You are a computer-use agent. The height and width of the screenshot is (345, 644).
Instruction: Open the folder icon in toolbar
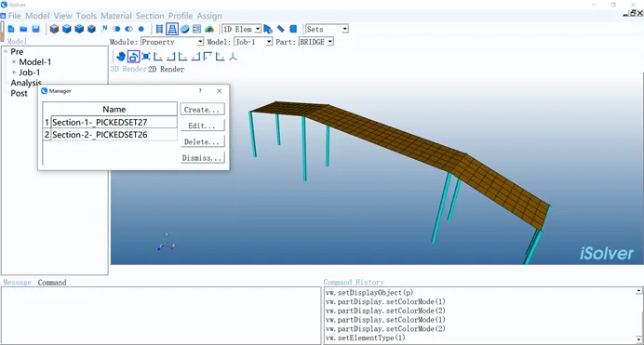tap(23, 29)
